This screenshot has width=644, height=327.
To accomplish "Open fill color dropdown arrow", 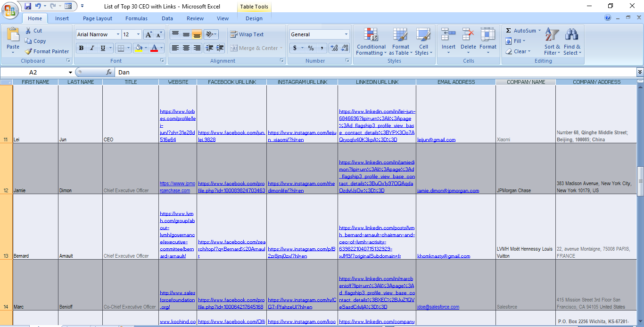I will click(146, 48).
